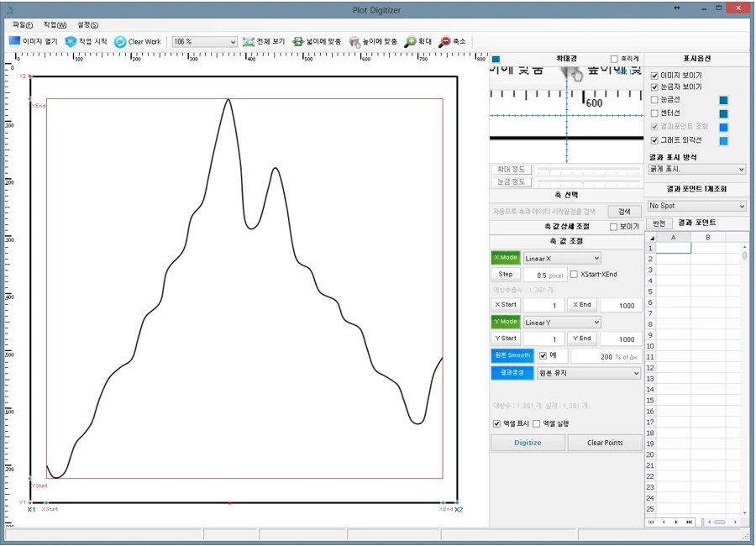Viewport: 756px width, 546px height.
Task: Click the select-all corner of the result grid
Action: click(x=650, y=238)
